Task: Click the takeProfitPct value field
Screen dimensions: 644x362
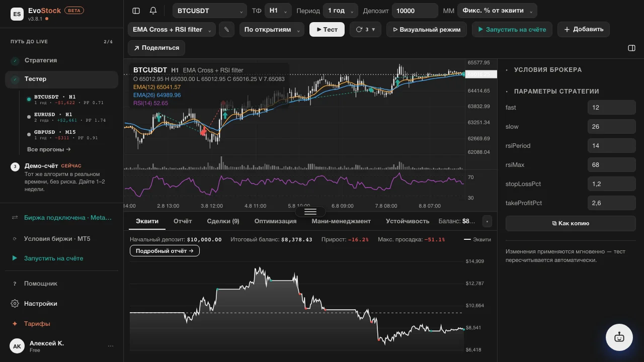Action: 612,203
